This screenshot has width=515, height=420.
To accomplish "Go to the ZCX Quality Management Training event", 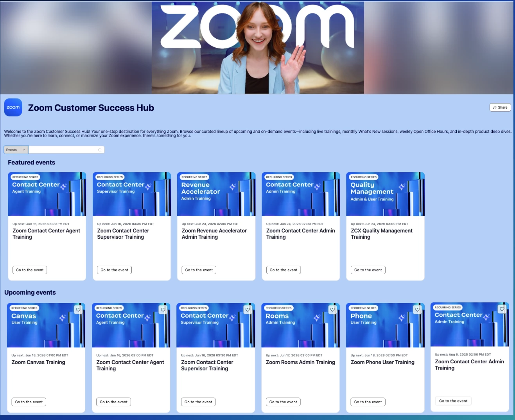I will [368, 270].
